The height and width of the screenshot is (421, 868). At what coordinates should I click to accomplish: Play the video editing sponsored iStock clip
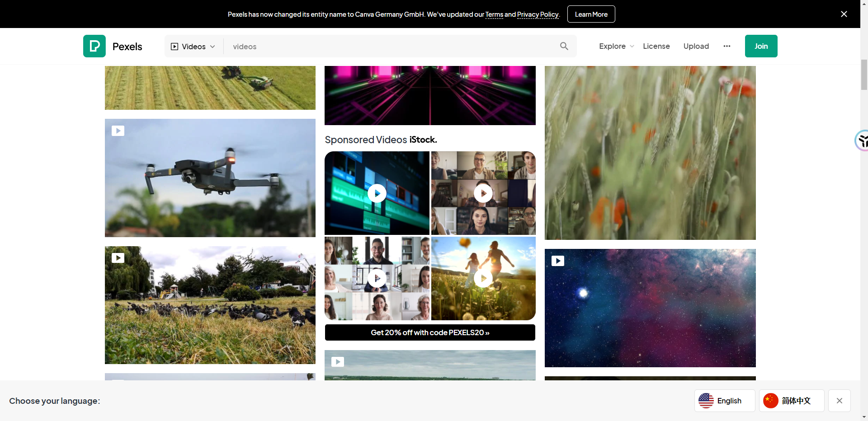[x=377, y=193]
